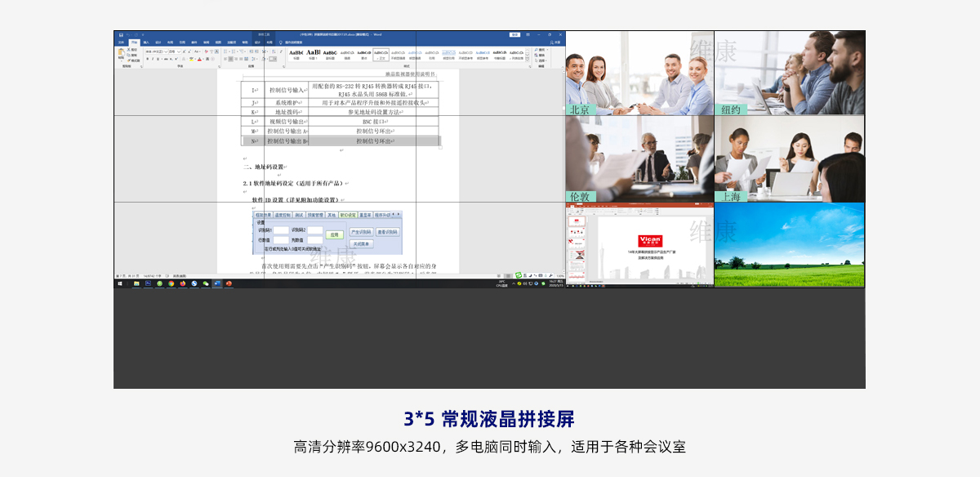Select the 纽约 video feed
Image resolution: width=980 pixels, height=477 pixels.
[790, 74]
